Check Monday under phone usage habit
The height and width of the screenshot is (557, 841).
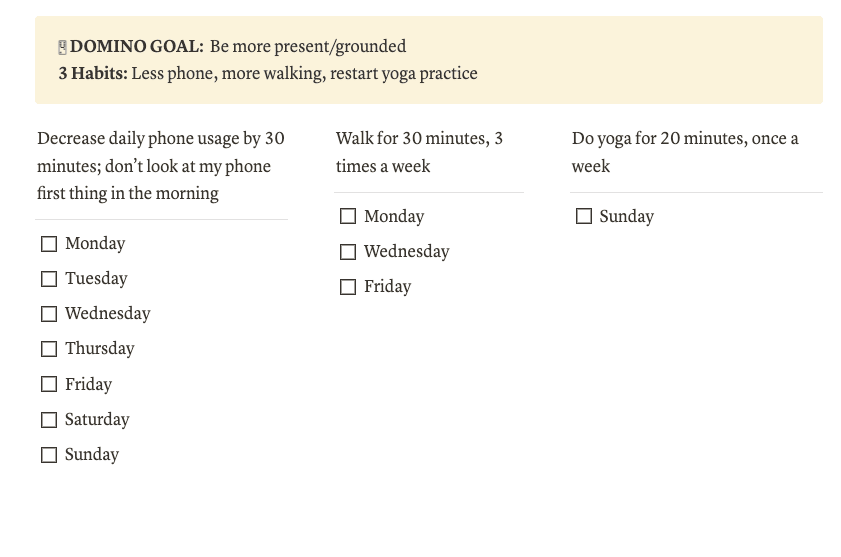coord(49,244)
